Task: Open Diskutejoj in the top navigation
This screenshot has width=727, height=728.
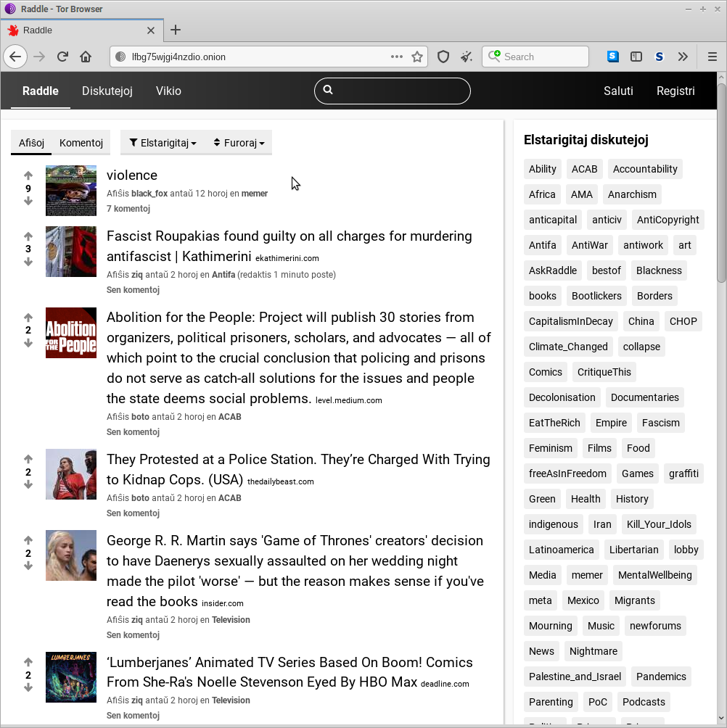Action: click(x=107, y=91)
